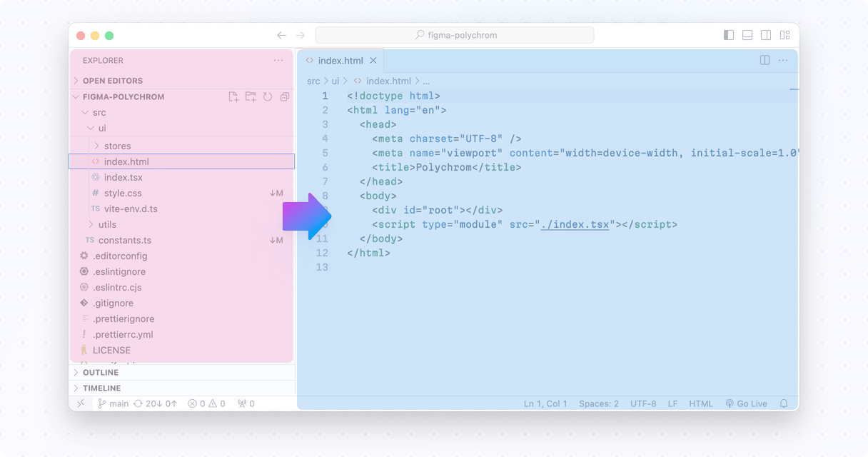Split the editor to the right

pos(764,61)
